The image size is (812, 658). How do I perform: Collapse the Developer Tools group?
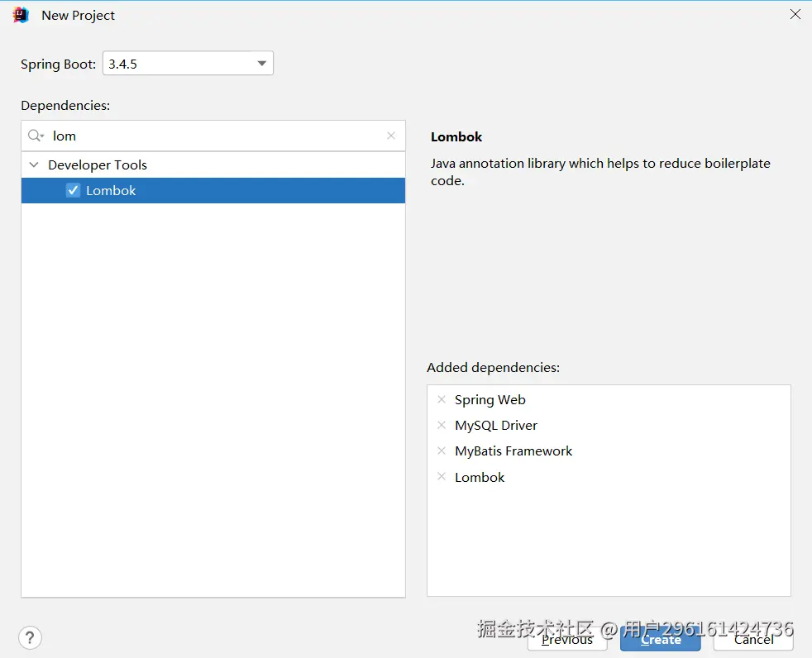34,164
